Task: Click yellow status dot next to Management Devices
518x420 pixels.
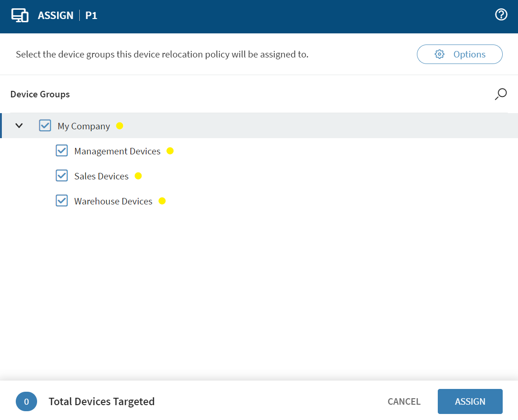Action: click(x=170, y=151)
